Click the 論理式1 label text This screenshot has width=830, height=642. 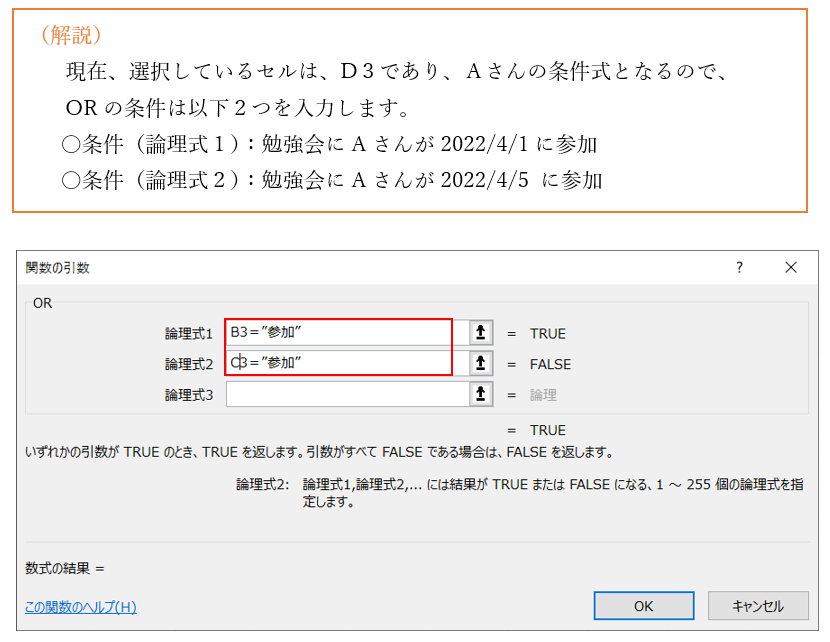click(x=189, y=334)
